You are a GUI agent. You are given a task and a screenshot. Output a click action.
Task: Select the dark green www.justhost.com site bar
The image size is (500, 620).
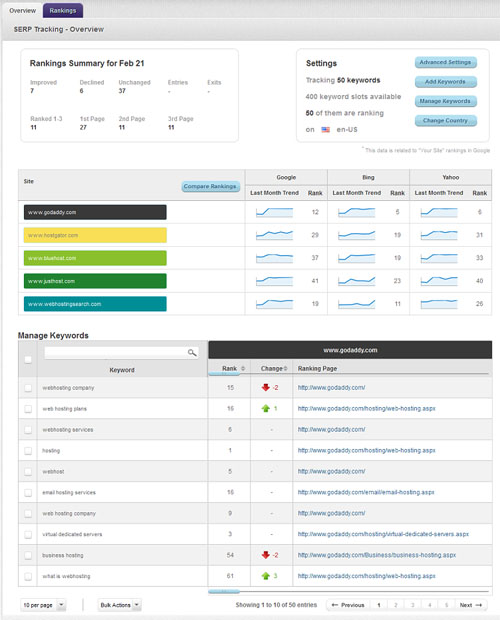95,281
